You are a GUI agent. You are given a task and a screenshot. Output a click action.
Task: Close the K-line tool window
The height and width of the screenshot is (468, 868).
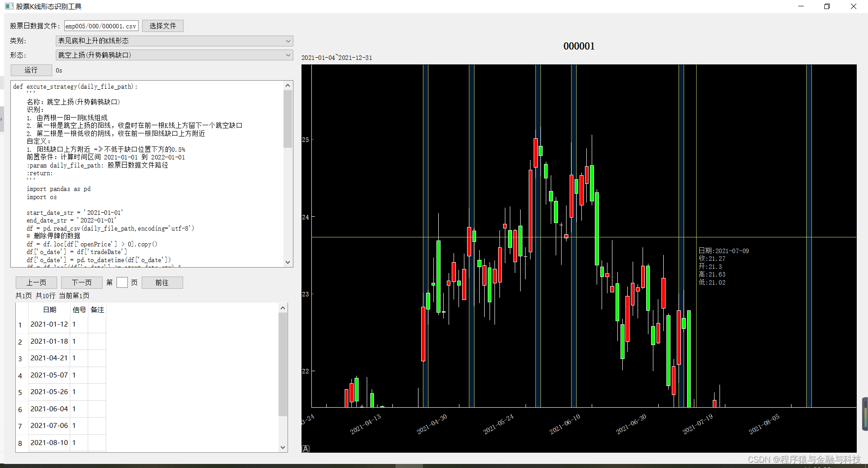tap(853, 6)
